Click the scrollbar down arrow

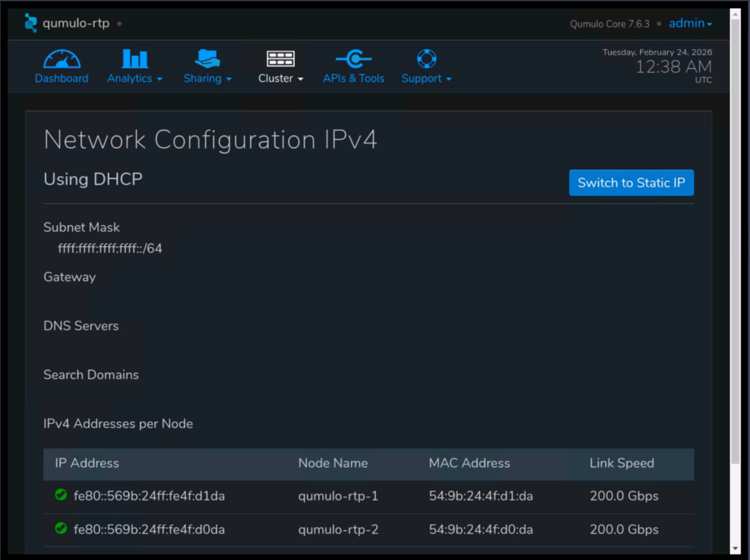[x=735, y=549]
